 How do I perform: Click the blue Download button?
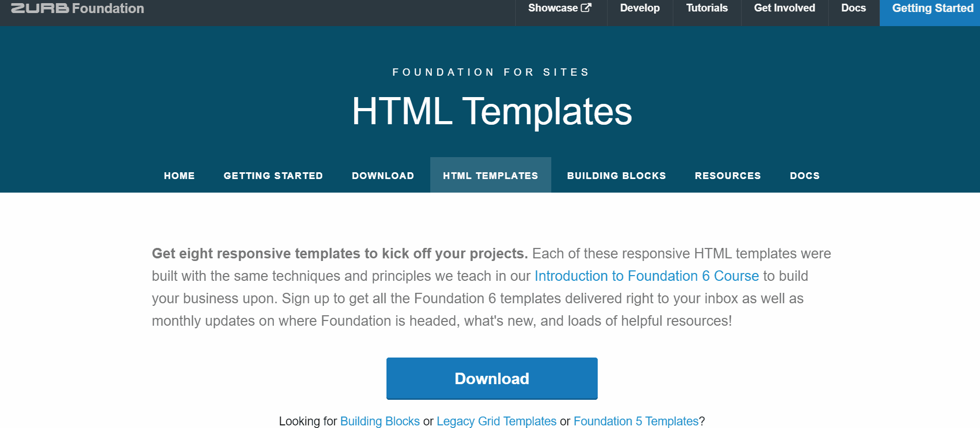492,378
